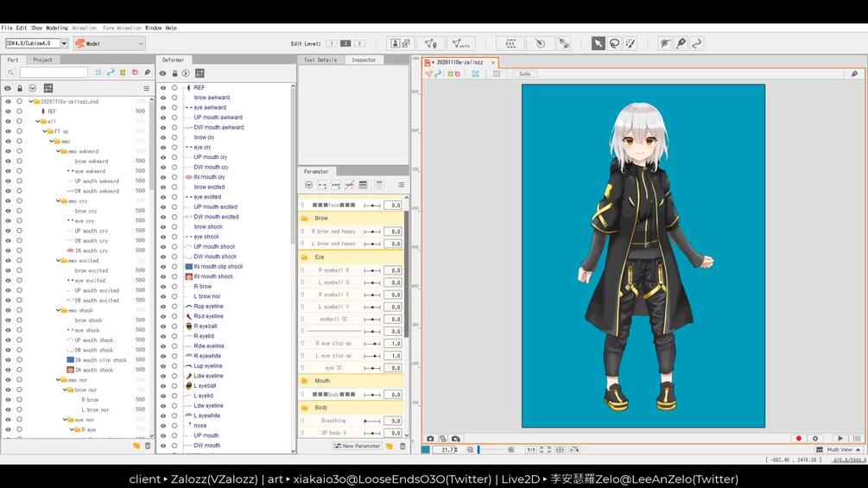Open the File menu
This screenshot has width=868, height=488.
pos(7,28)
